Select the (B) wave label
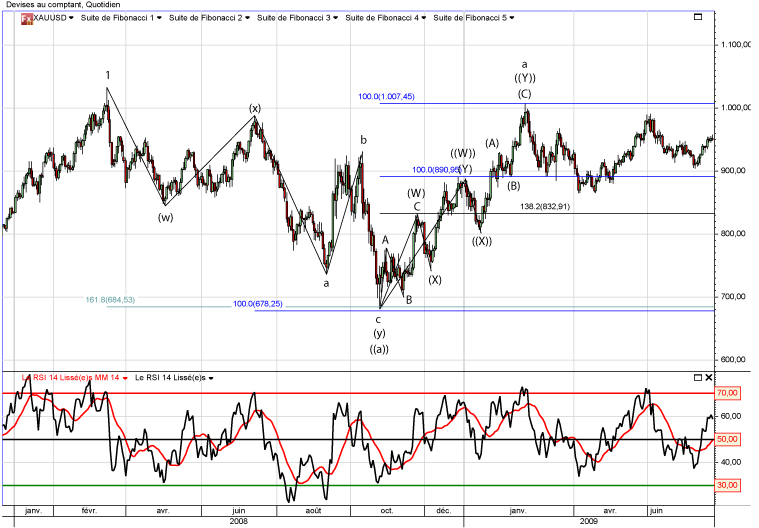Screen dimensions: 759x528 (514, 185)
